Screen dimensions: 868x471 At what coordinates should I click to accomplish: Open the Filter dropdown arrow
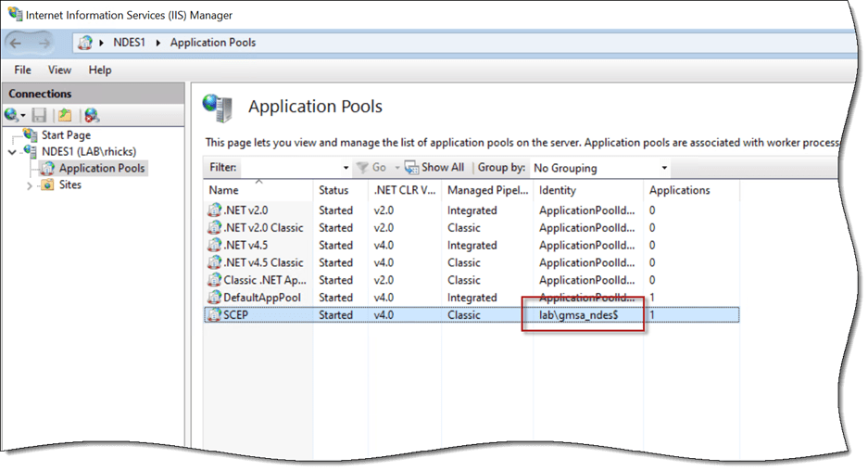[x=346, y=167]
